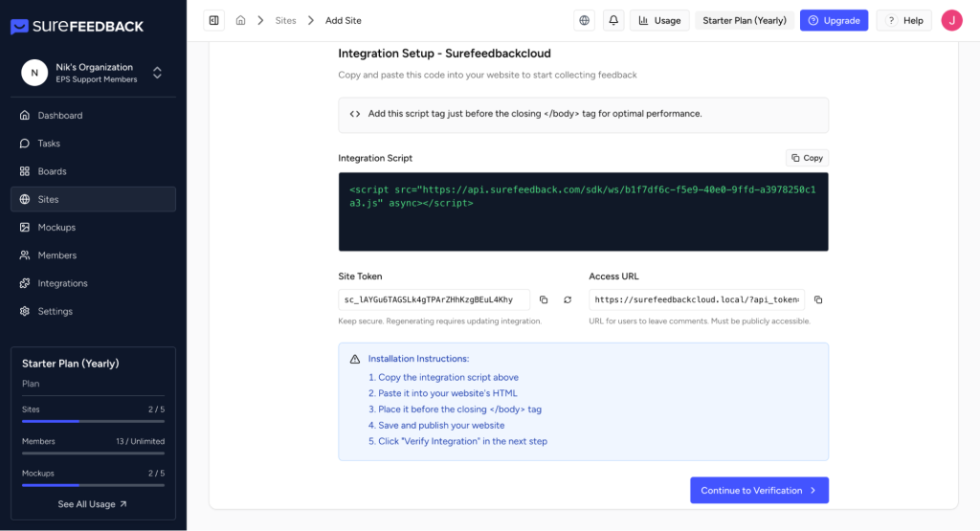Regenerate the Site Token
The width and height of the screenshot is (980, 531).
568,299
